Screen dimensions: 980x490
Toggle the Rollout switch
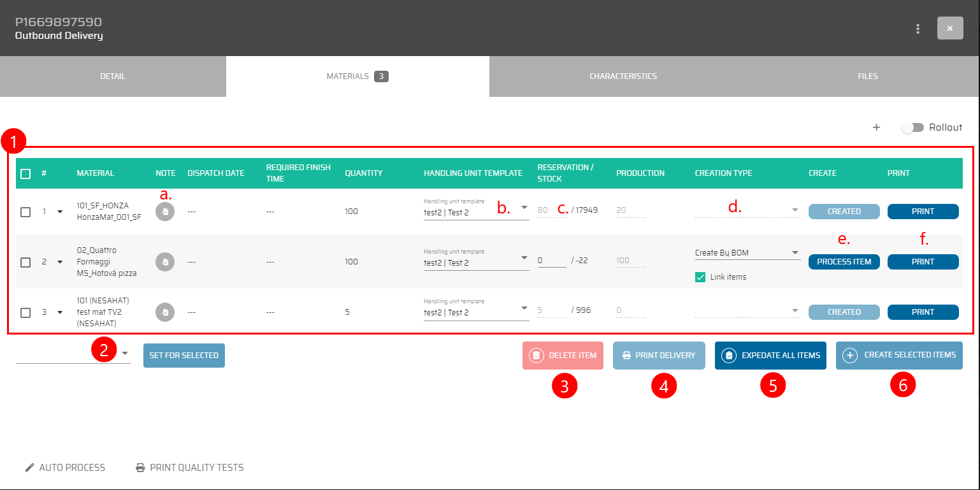point(912,127)
